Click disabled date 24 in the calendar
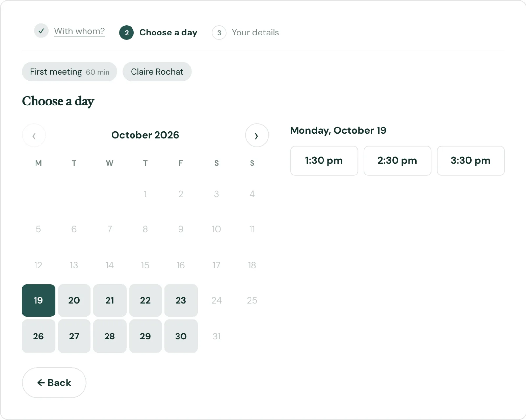 [x=216, y=300]
